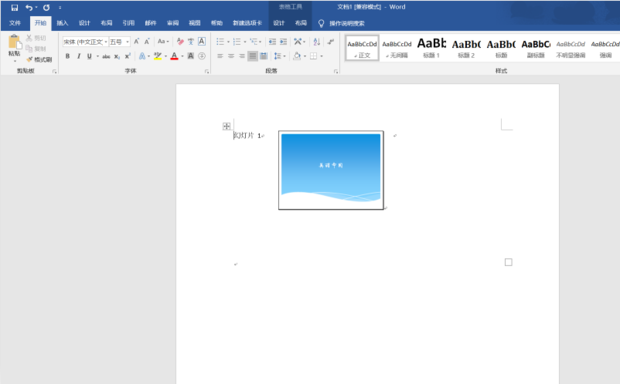Image resolution: width=620 pixels, height=384 pixels.
Task: Open Asian layout (中文版式) menu
Action: tap(299, 42)
